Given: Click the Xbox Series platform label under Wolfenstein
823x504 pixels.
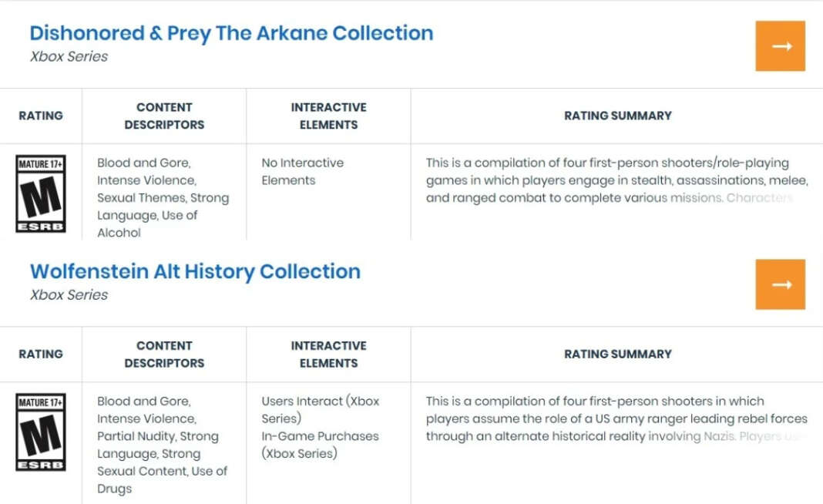Looking at the screenshot, I should pyautogui.click(x=69, y=294).
